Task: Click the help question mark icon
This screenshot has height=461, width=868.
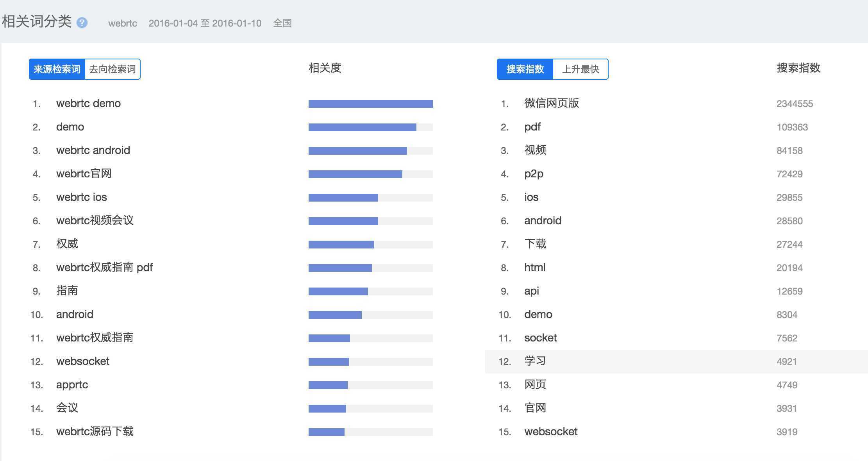Action: point(82,23)
